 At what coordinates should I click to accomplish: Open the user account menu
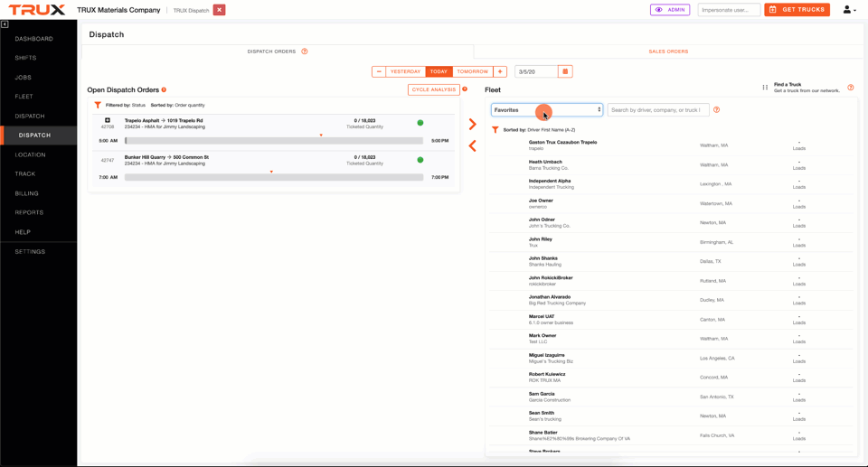pyautogui.click(x=849, y=10)
